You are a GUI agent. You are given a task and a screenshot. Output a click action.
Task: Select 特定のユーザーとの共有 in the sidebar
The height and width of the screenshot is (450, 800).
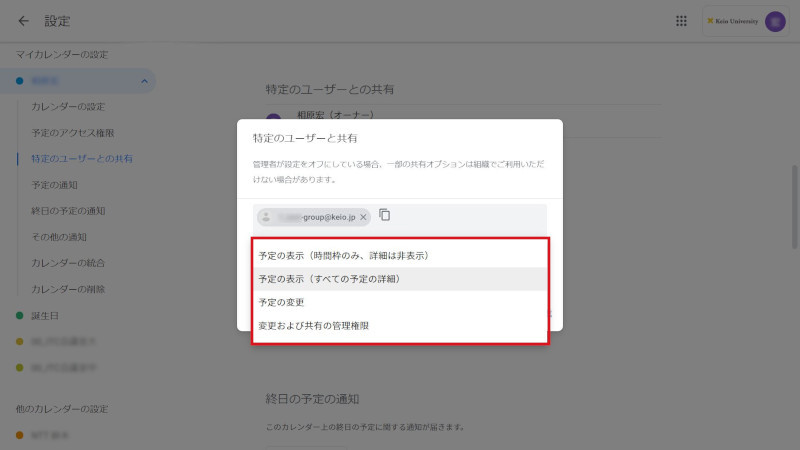coord(82,158)
